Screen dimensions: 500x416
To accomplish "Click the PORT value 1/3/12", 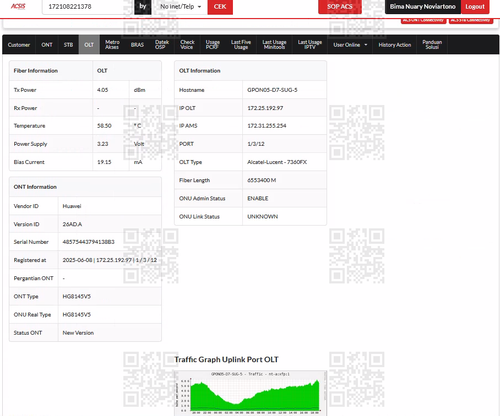I will (x=256, y=144).
